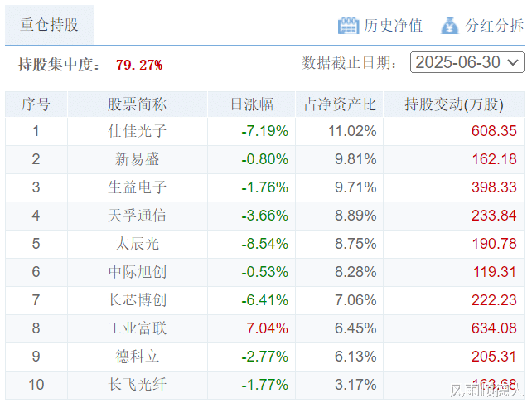532x408 pixels.
Task: Click holding change 233.84
Action: [494, 216]
